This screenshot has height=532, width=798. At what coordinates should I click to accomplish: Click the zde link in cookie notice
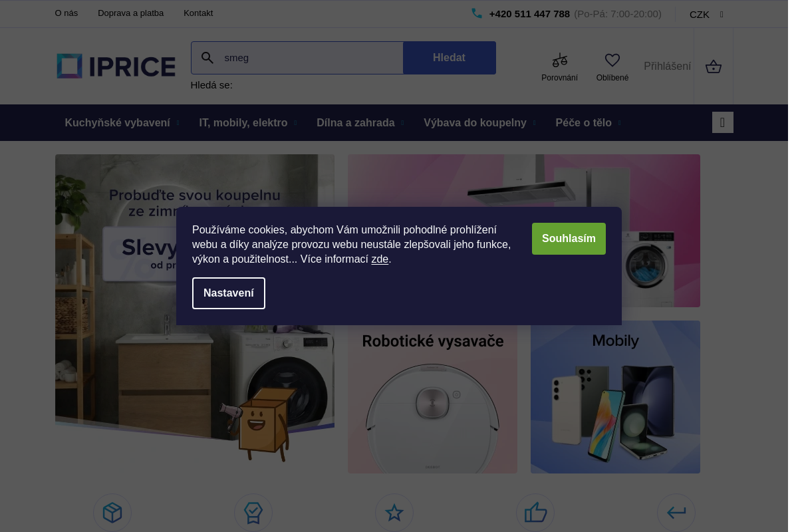point(380,259)
